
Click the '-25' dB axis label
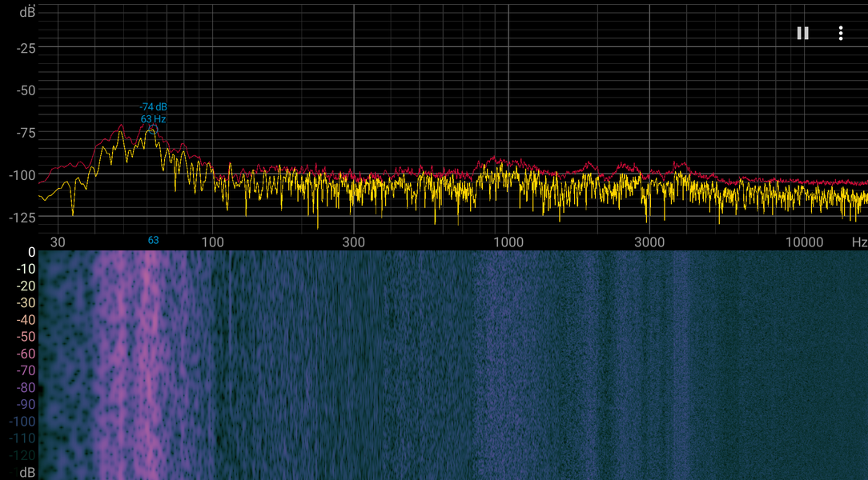pos(26,49)
